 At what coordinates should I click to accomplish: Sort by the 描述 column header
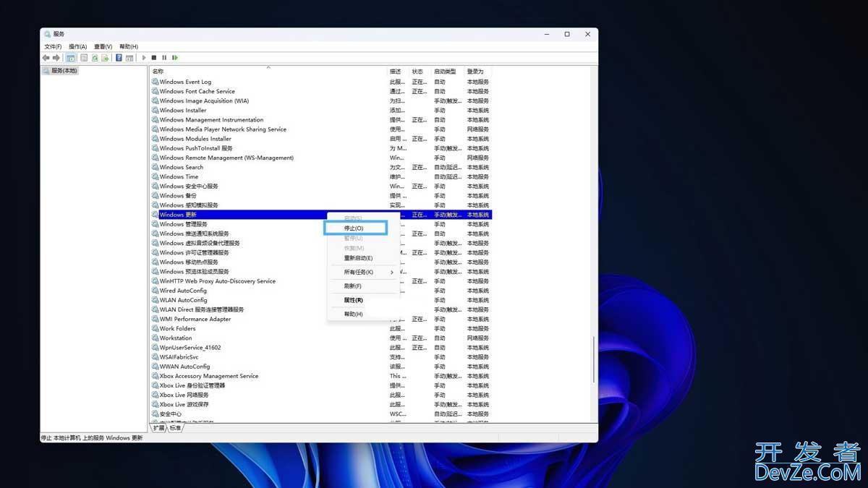click(x=399, y=72)
